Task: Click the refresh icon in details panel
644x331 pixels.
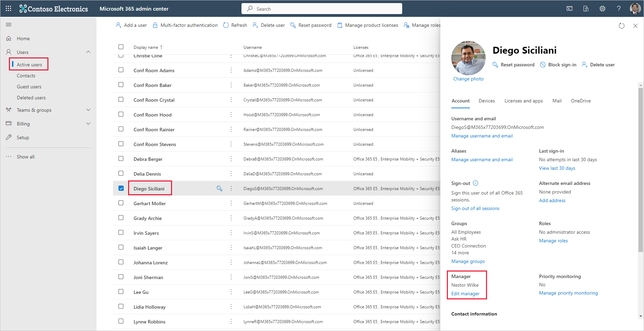Action: tap(621, 26)
